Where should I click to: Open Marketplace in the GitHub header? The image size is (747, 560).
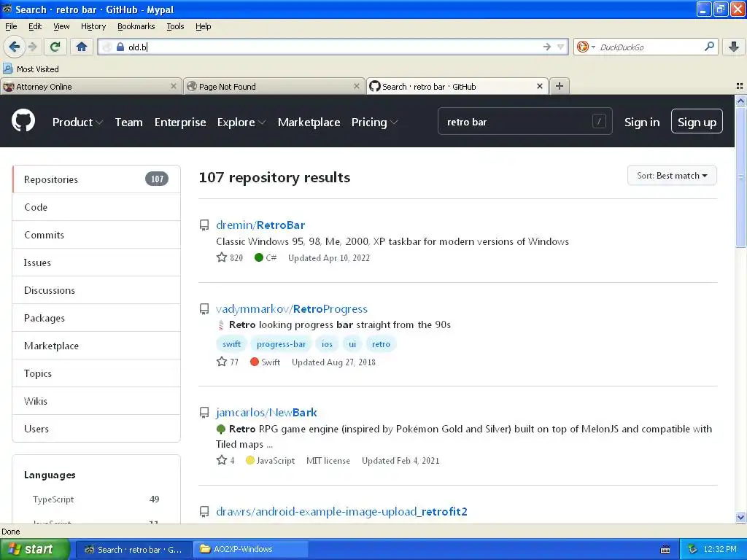pyautogui.click(x=309, y=122)
